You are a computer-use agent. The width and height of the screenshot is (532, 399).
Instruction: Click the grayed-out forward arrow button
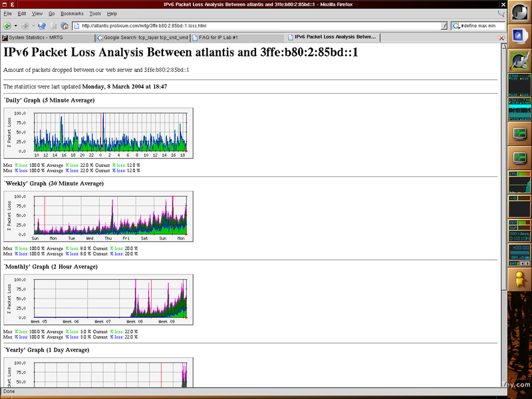pos(25,26)
